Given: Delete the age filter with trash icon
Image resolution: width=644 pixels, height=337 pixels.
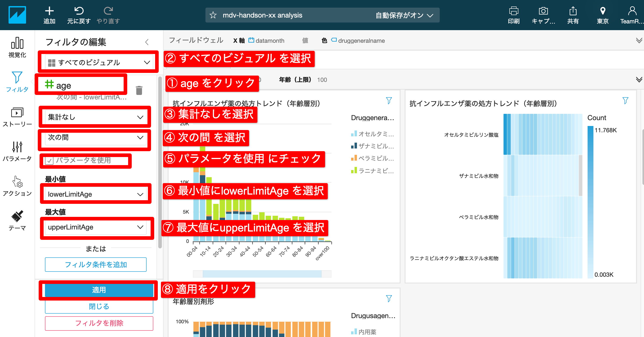Looking at the screenshot, I should tap(139, 90).
